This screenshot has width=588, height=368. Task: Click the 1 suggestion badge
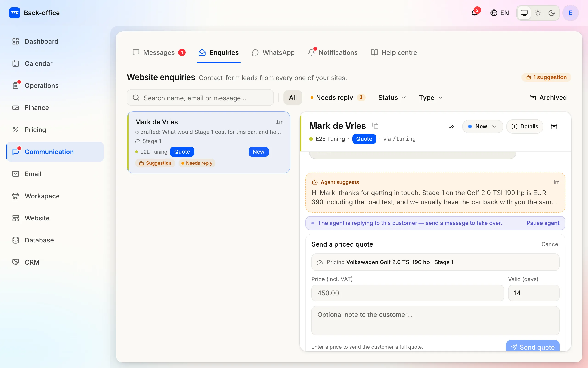coord(546,77)
